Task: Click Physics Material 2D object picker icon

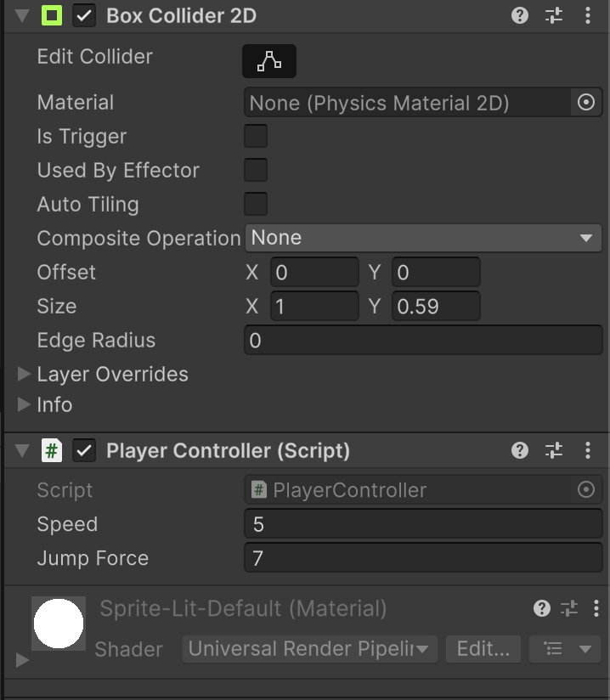Action: pyautogui.click(x=585, y=103)
